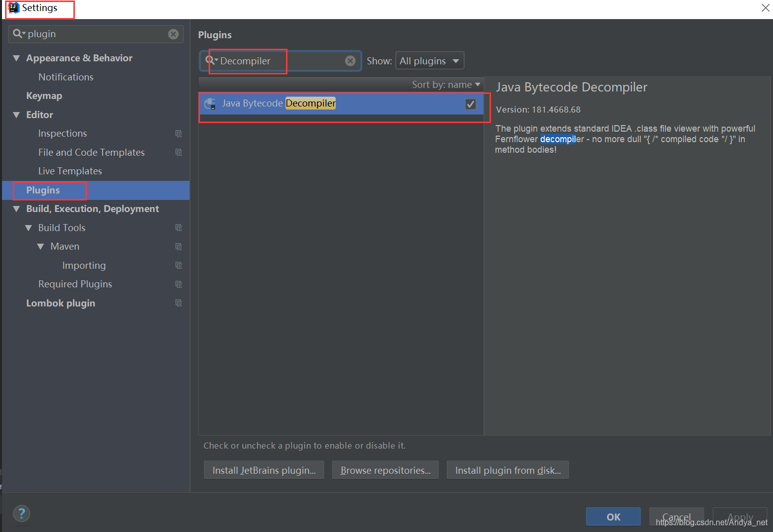
Task: Click project-level icon beside Maven
Action: [178, 247]
